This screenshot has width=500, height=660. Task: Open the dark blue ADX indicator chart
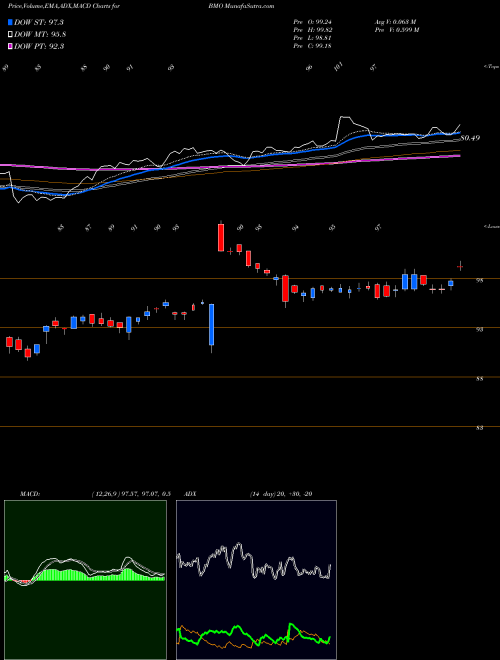click(256, 580)
